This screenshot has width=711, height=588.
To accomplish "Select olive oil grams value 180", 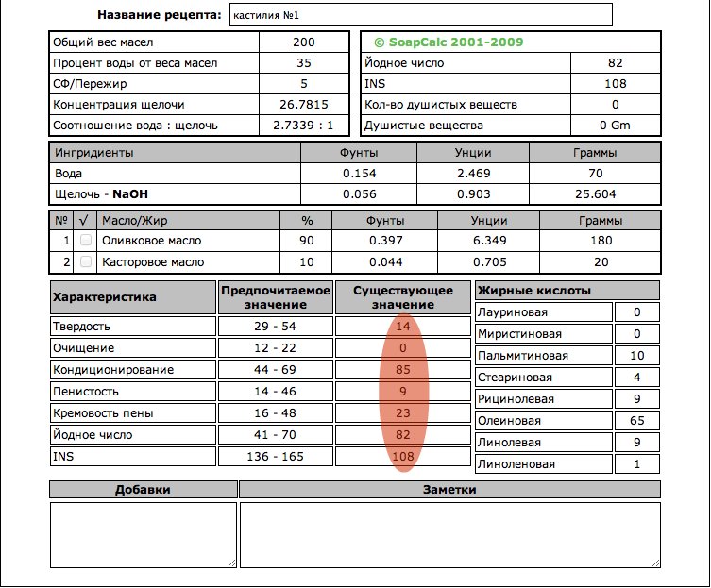I will (601, 241).
